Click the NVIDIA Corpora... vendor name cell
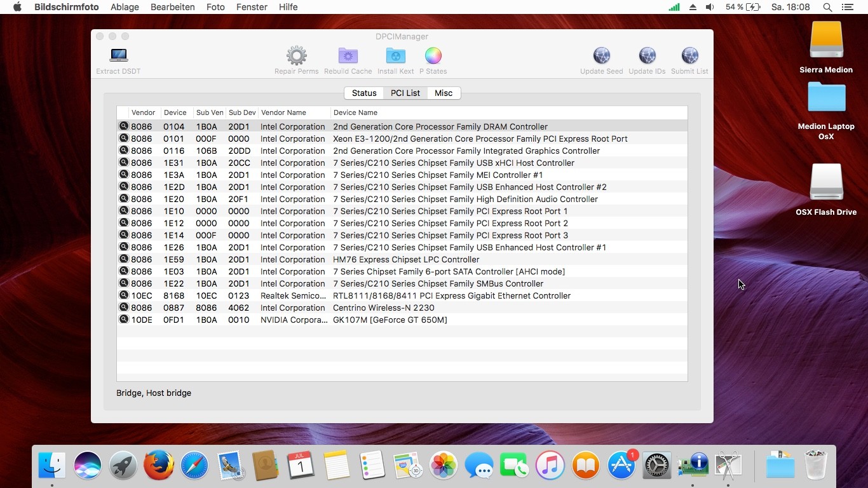The width and height of the screenshot is (868, 488). [x=294, y=320]
